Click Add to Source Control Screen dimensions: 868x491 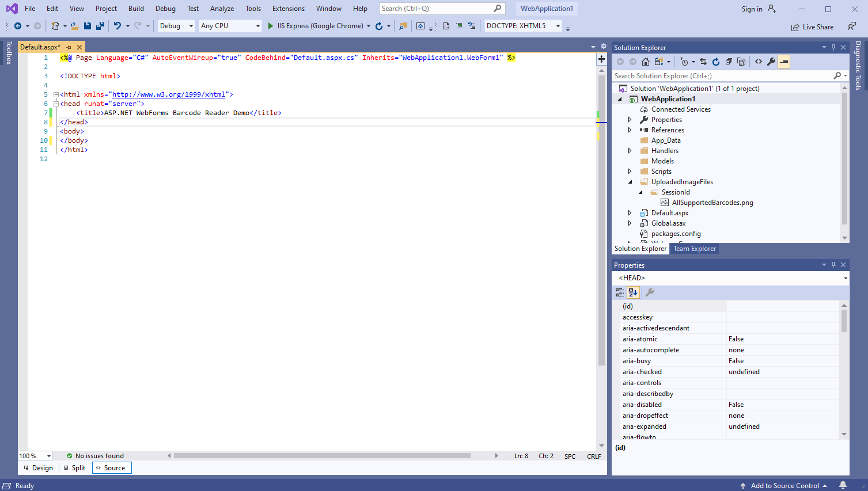point(784,485)
